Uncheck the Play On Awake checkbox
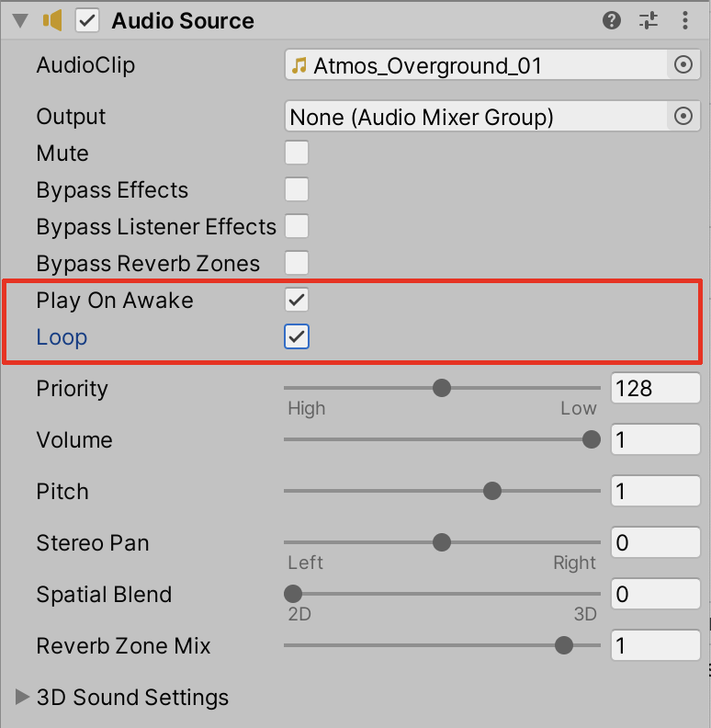This screenshot has width=711, height=728. coord(297,300)
